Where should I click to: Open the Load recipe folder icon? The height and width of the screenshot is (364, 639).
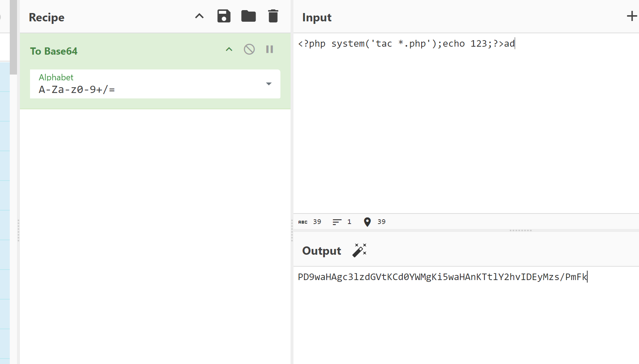coord(249,16)
